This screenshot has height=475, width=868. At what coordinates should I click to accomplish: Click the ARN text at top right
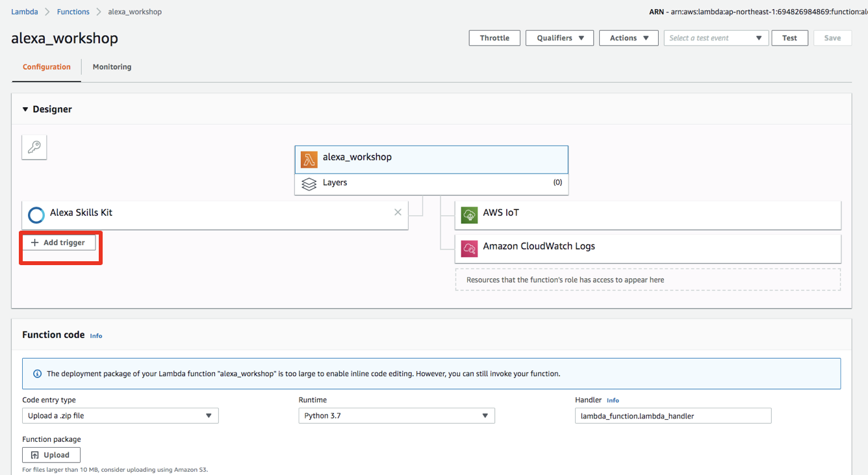click(758, 12)
